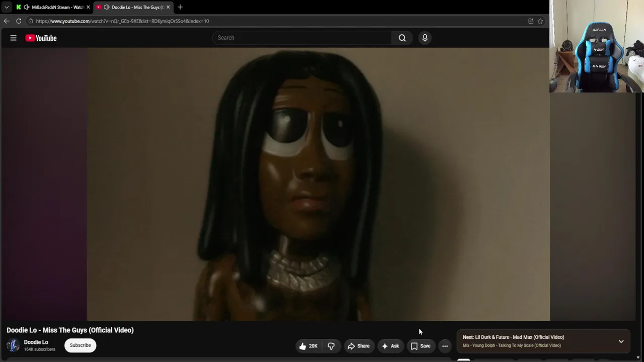The image size is (644, 362).
Task: Close the Doodie Lo video tab
Action: pos(168,7)
